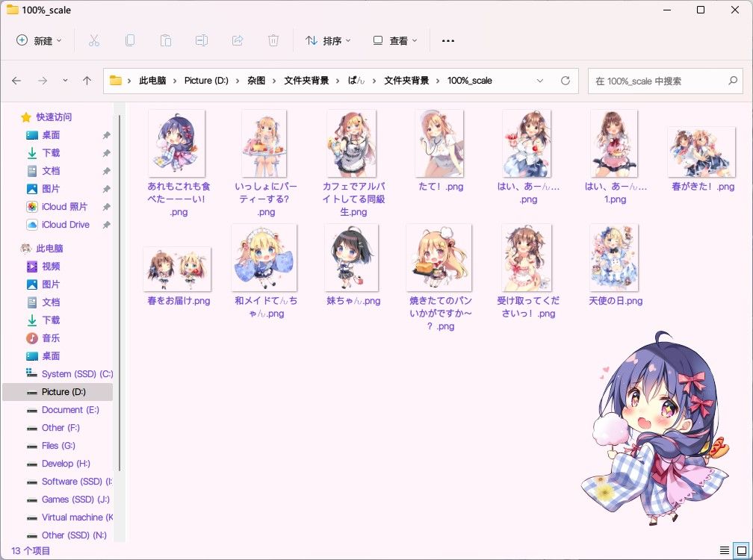This screenshot has width=753, height=560.
Task: Click the Paste clipboard icon
Action: click(x=166, y=41)
